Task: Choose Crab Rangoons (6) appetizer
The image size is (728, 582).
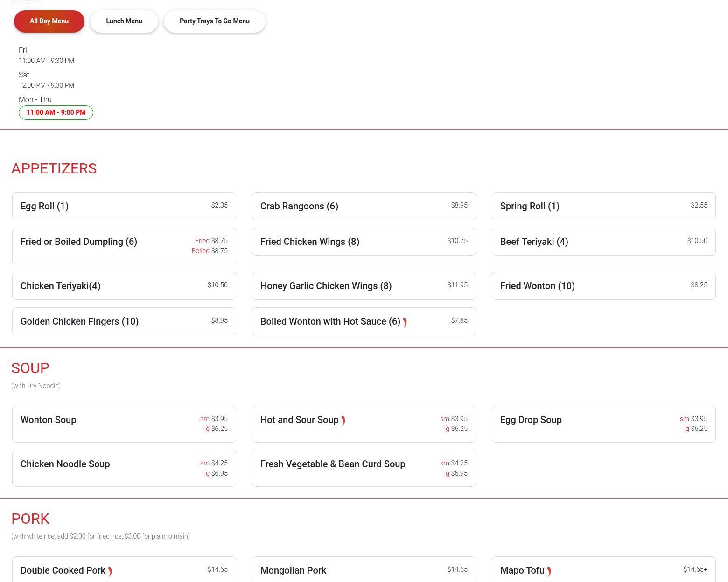Action: (364, 206)
